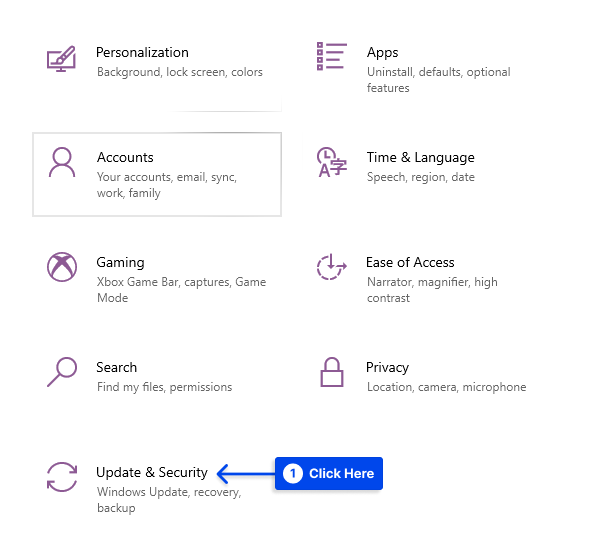Screen dimensions: 609x545
Task: Open the Accounts person icon
Action: click(62, 162)
